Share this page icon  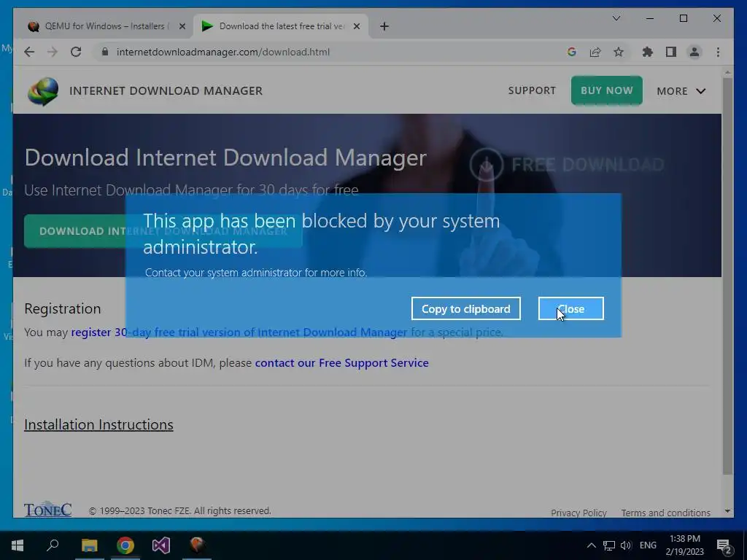pyautogui.click(x=595, y=52)
